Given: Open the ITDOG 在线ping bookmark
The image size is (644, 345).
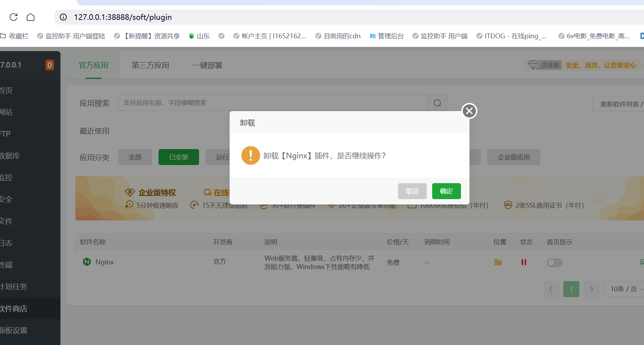Looking at the screenshot, I should 511,36.
